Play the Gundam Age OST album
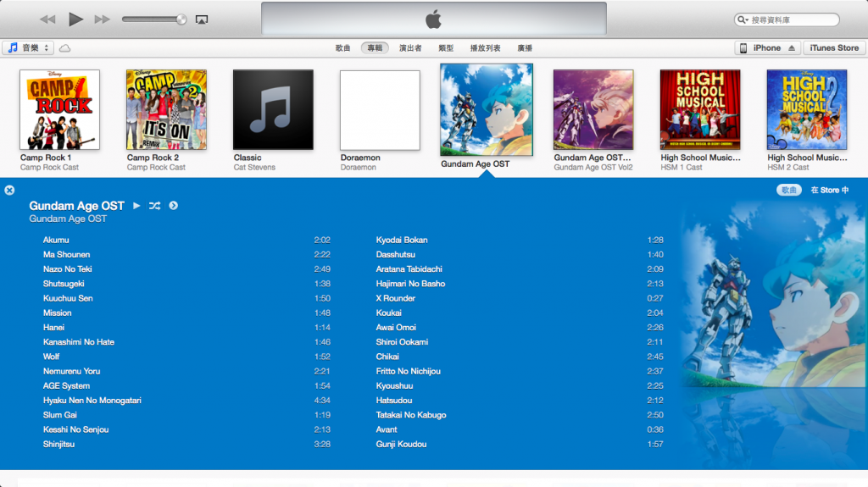 tap(137, 206)
